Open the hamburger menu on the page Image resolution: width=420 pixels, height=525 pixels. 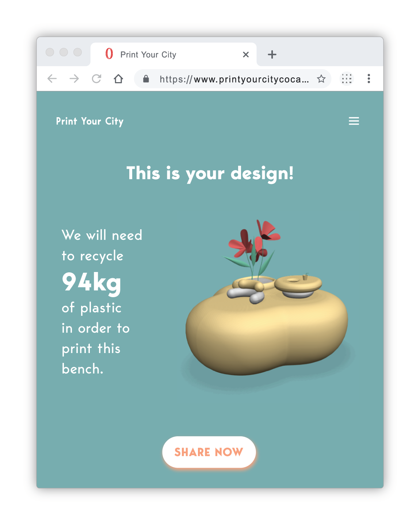(x=354, y=121)
